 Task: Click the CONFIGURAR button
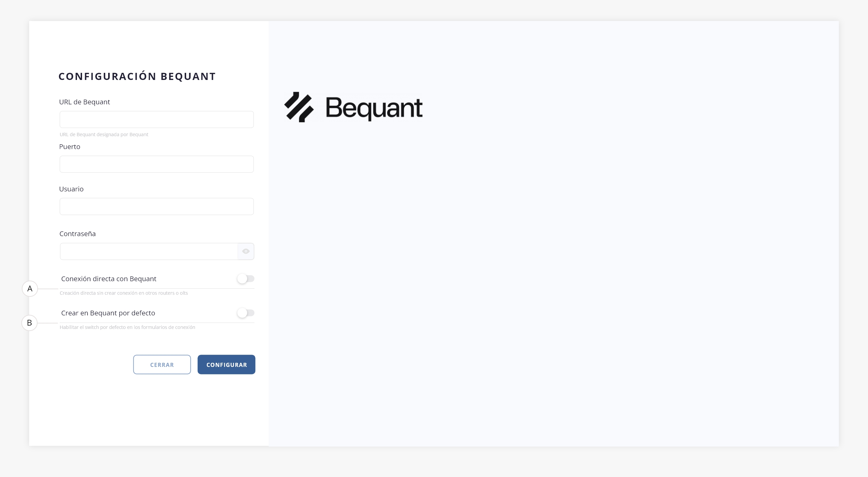(226, 365)
